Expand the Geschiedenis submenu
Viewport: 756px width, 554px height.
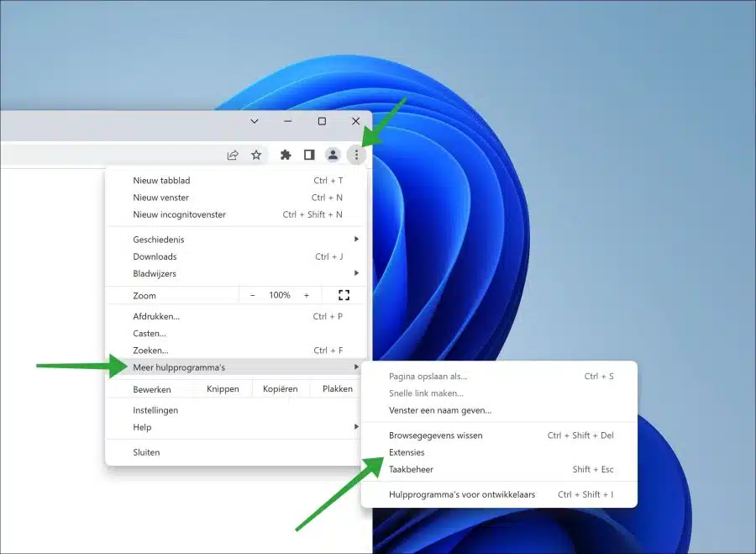236,240
